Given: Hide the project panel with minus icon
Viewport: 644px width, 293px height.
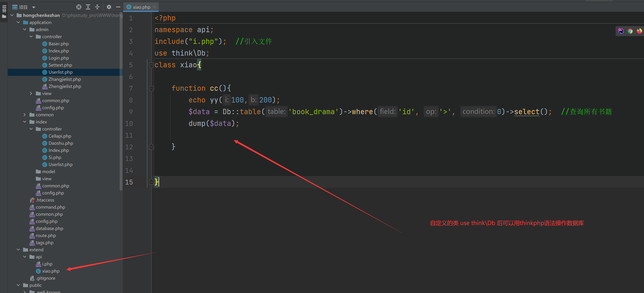Looking at the screenshot, I should tap(118, 7).
